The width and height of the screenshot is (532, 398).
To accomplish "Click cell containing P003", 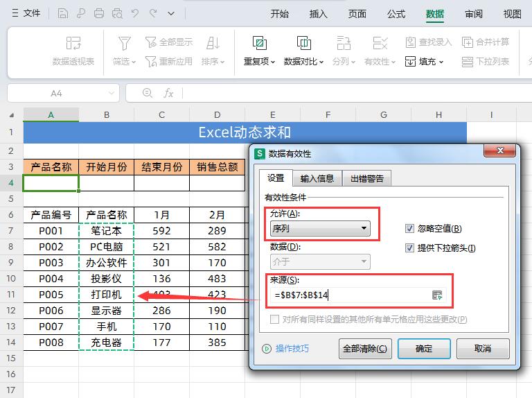I will tap(51, 263).
